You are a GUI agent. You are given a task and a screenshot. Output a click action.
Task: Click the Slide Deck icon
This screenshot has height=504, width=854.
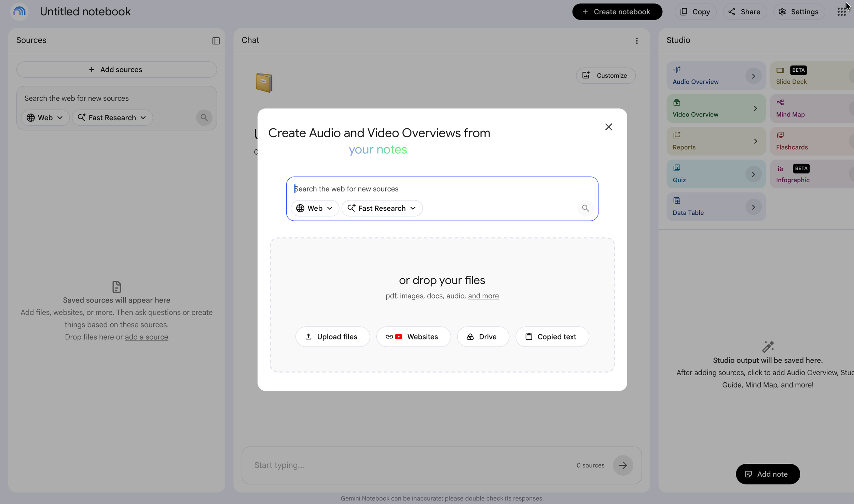click(x=780, y=70)
